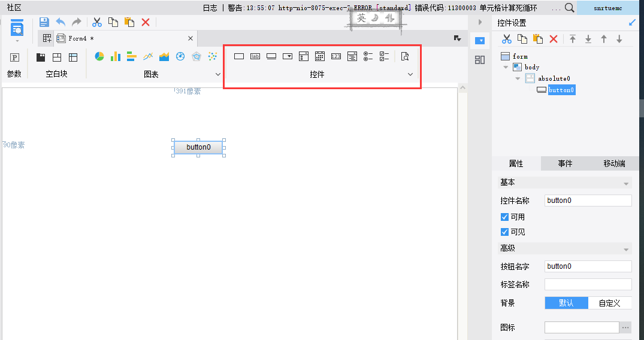Click the snrtuemc account button
This screenshot has height=340, width=644.
click(x=608, y=8)
